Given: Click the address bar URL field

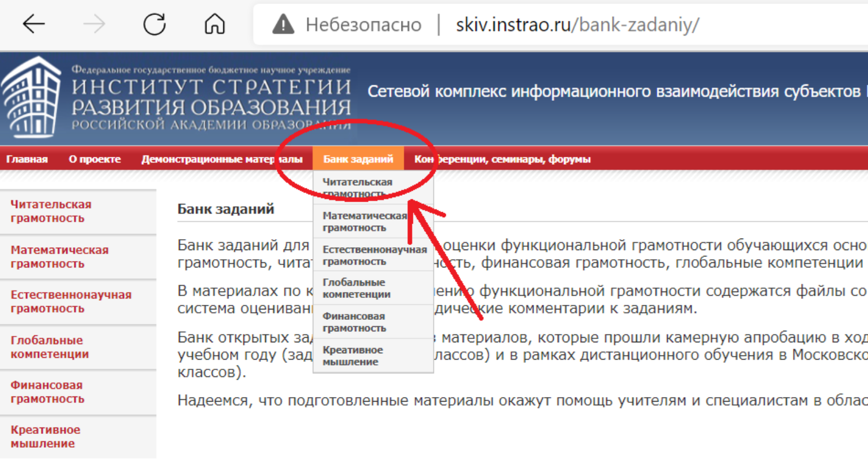Looking at the screenshot, I should [577, 25].
